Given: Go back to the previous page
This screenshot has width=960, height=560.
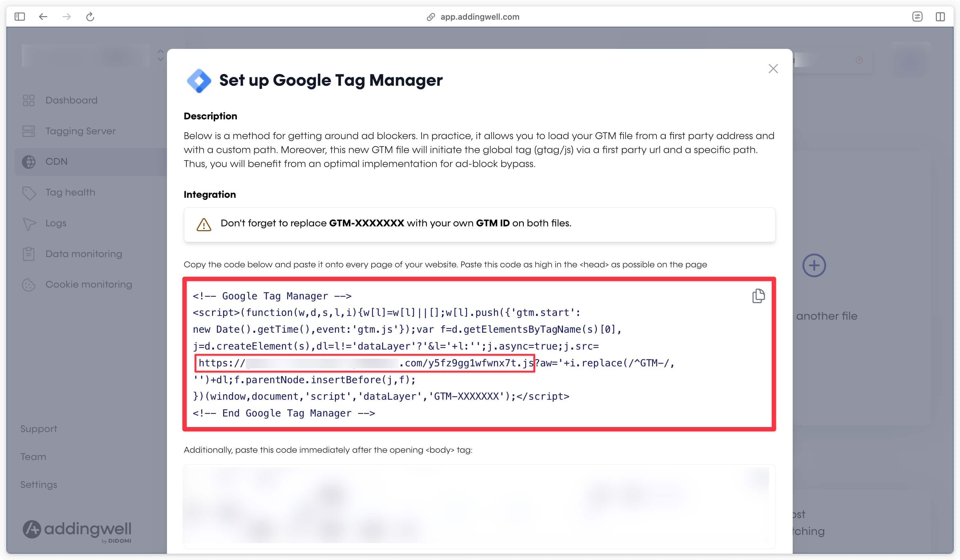Looking at the screenshot, I should pos(43,17).
